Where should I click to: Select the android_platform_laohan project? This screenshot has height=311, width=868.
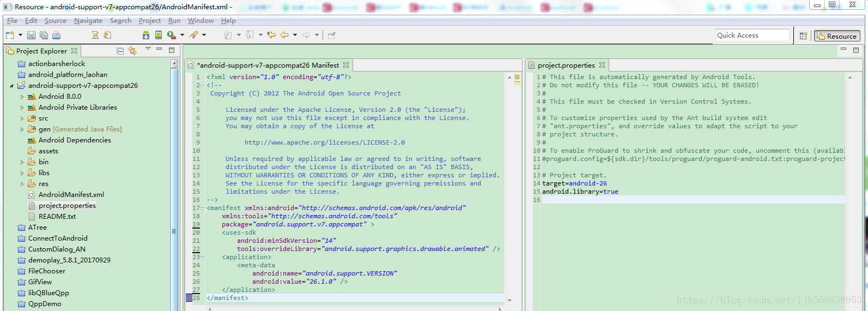point(68,75)
